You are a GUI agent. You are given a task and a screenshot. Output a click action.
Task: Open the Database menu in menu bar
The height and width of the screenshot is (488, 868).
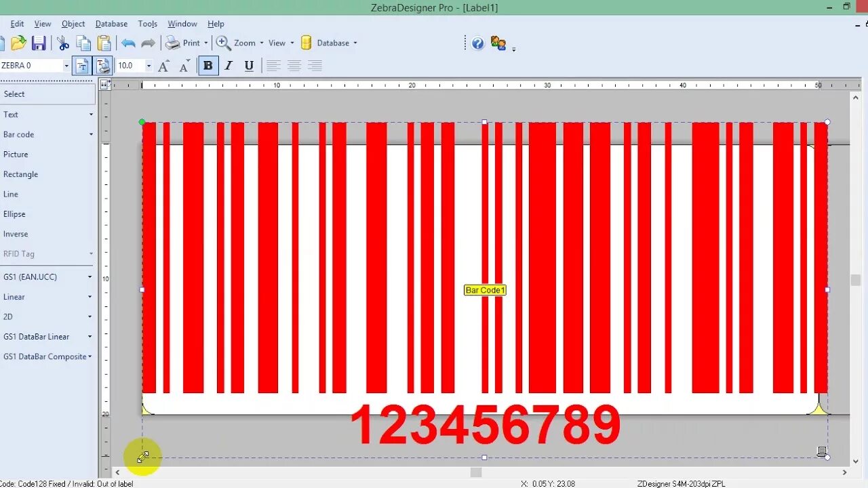pos(111,24)
